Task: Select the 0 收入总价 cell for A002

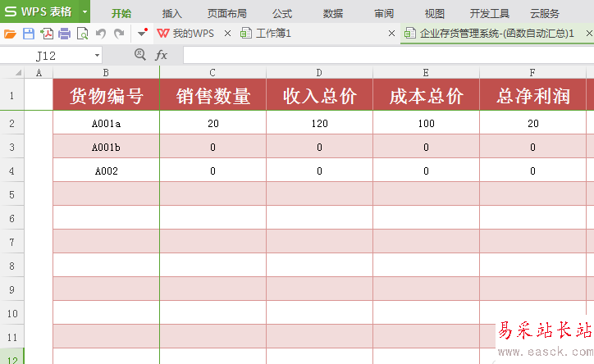Action: pos(319,171)
